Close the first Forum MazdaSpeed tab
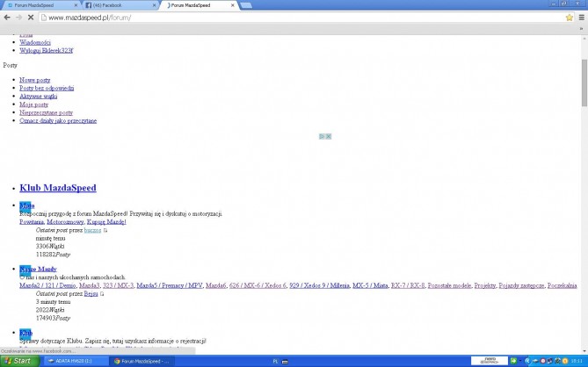This screenshot has width=588, height=367. (76, 5)
